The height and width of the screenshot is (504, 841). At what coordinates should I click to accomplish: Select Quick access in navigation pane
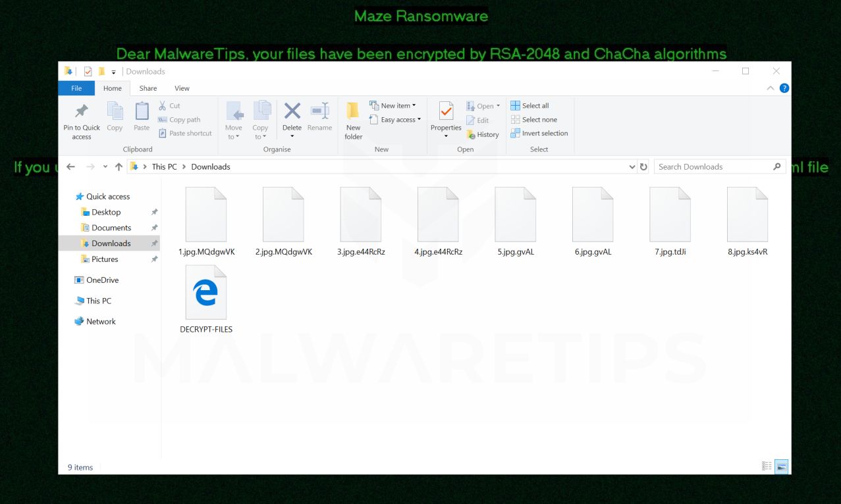103,197
